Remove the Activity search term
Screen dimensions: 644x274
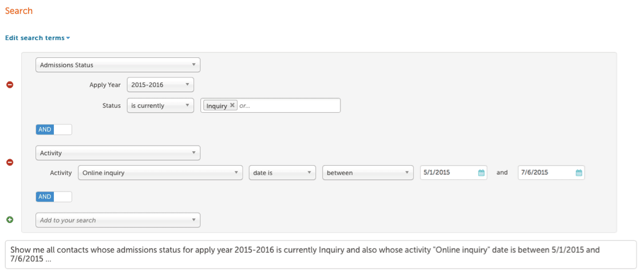10,162
